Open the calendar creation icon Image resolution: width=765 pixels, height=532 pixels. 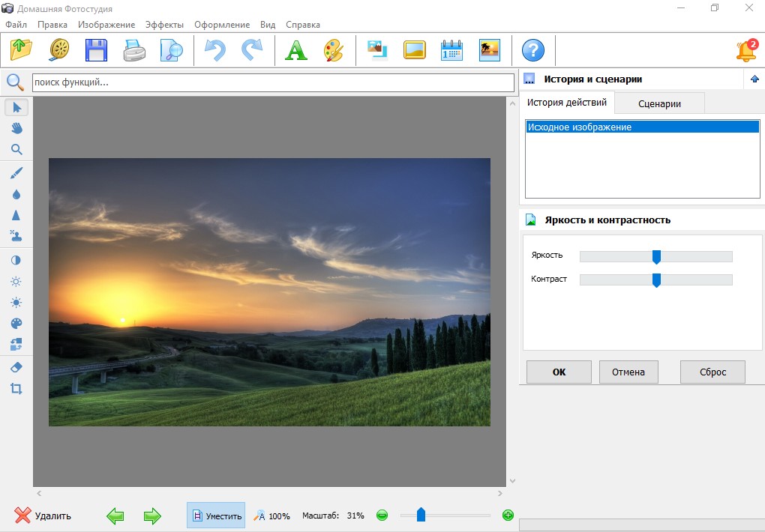coord(451,50)
